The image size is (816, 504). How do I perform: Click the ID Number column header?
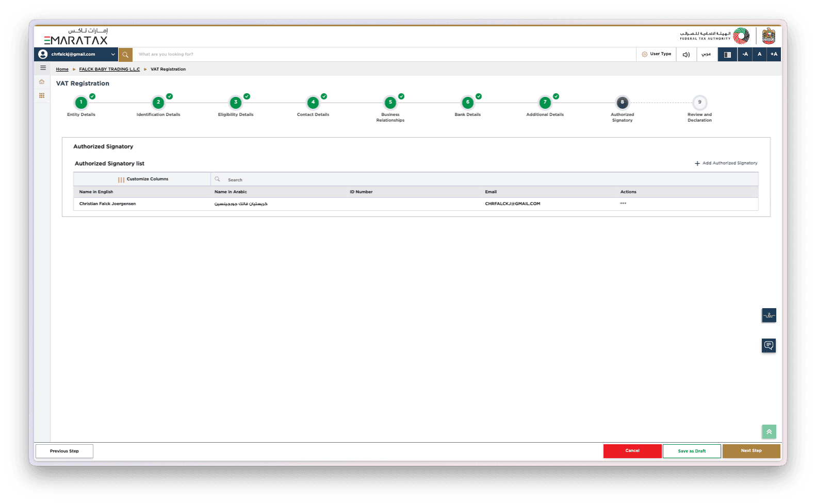[361, 192]
